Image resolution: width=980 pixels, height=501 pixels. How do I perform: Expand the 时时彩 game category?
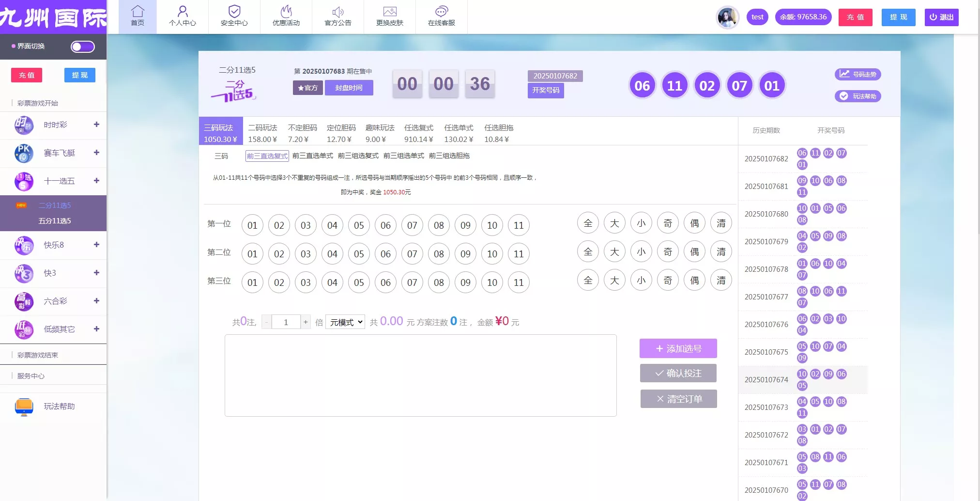coord(96,125)
